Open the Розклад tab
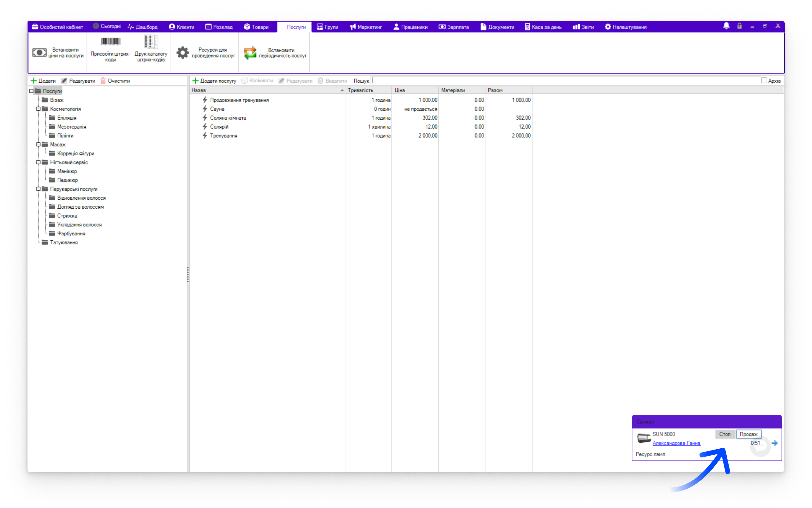812x508 pixels. (x=219, y=27)
